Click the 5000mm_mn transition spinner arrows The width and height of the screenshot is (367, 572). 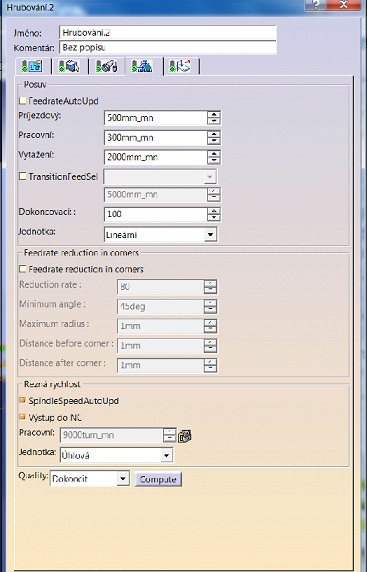coord(214,195)
